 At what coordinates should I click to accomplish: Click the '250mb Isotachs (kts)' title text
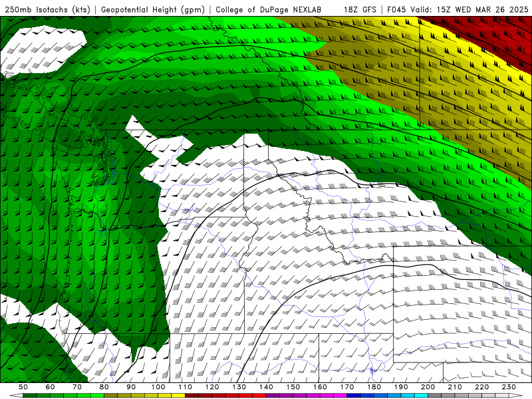pos(47,9)
